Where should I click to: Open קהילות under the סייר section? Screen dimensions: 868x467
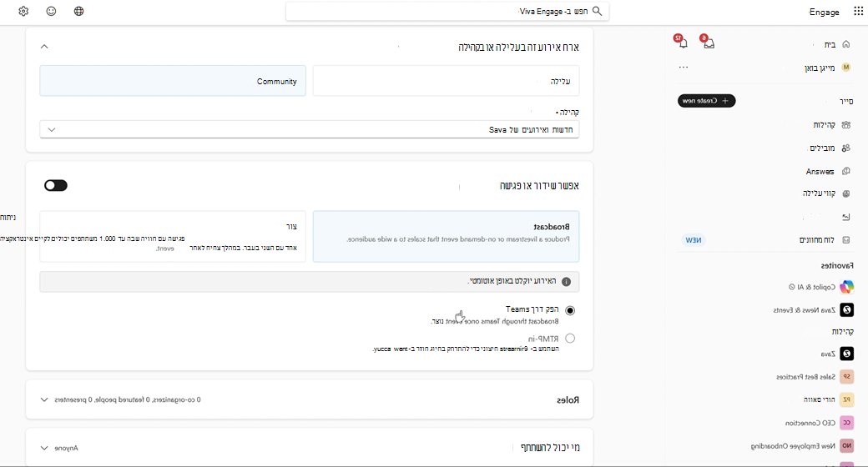[x=825, y=125]
